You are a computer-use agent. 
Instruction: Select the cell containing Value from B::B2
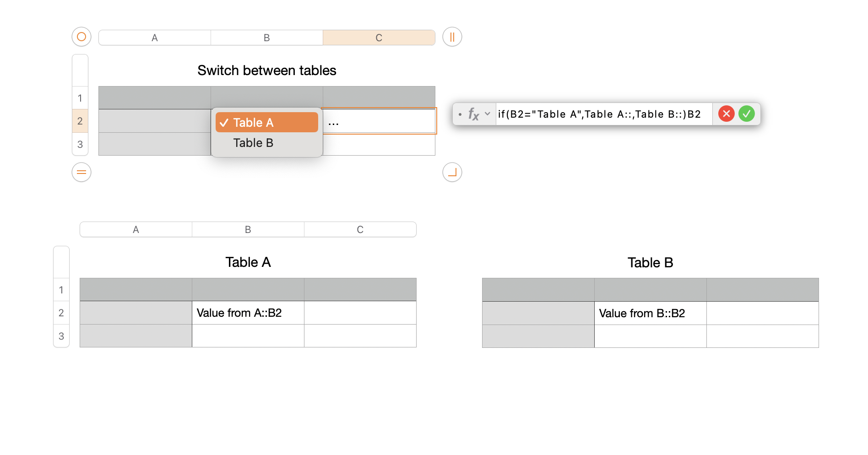pos(650,313)
